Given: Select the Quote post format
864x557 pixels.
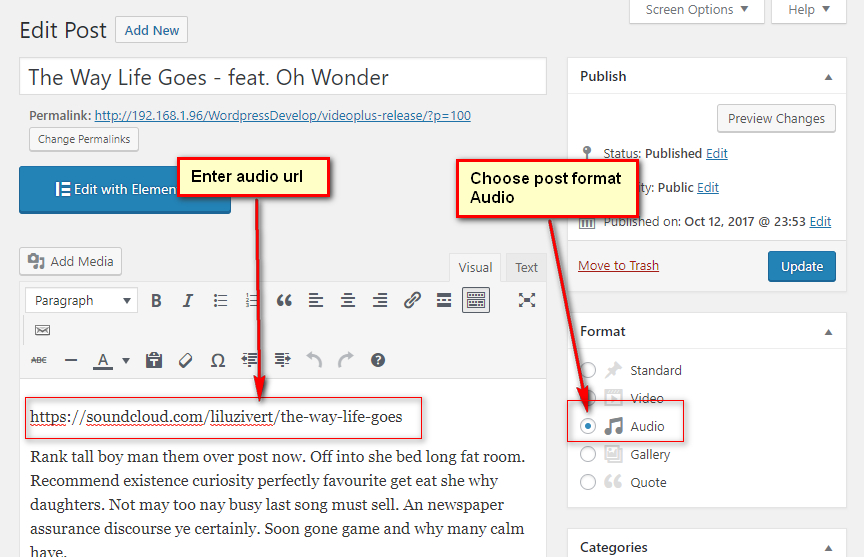Looking at the screenshot, I should [588, 482].
